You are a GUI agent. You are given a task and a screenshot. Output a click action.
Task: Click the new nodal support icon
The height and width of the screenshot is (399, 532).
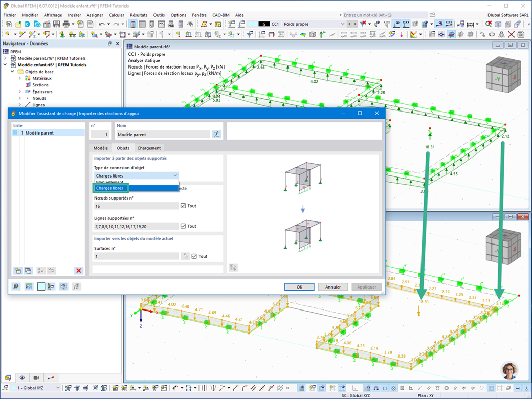62,34
